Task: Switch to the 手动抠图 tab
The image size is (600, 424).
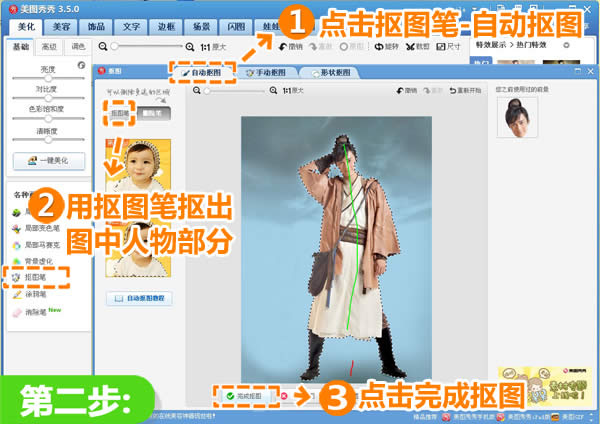Action: (x=266, y=72)
